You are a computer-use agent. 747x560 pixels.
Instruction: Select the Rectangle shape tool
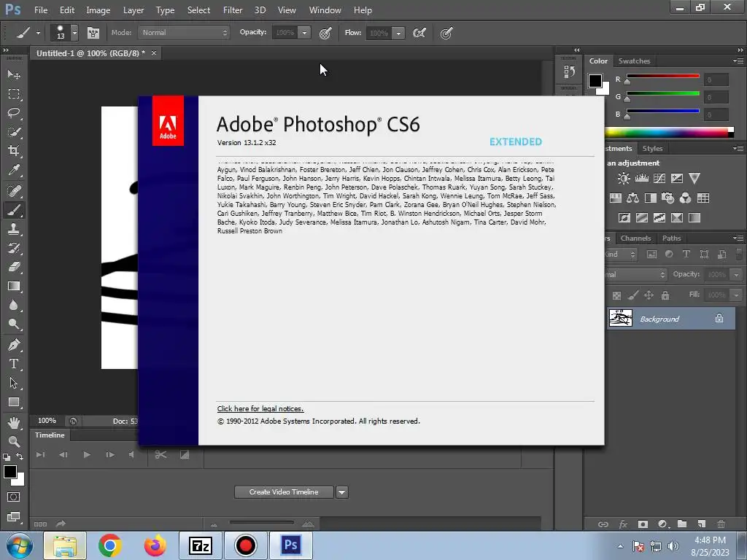(13, 402)
